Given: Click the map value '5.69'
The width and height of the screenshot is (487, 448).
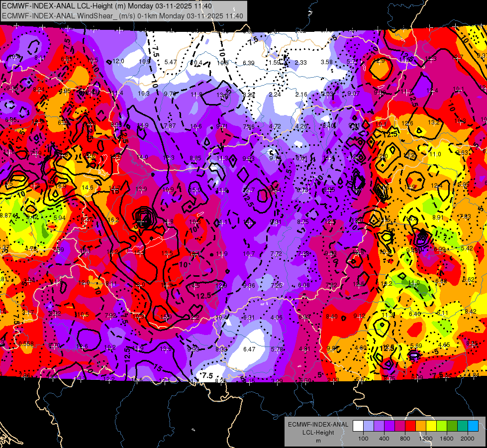Looking at the screenshot, I should pyautogui.click(x=416, y=346).
